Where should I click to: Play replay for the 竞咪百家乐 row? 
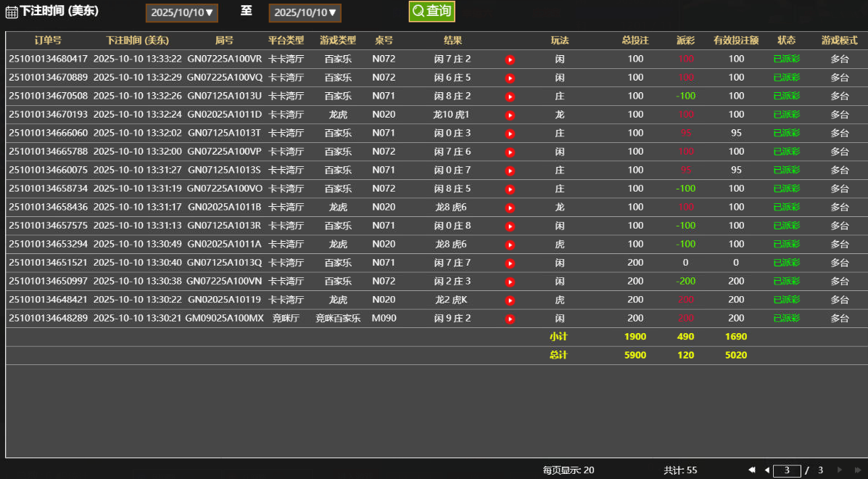click(x=510, y=318)
